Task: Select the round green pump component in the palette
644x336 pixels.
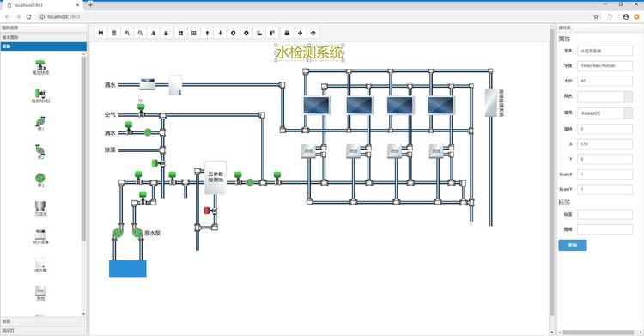Action: coord(40,180)
